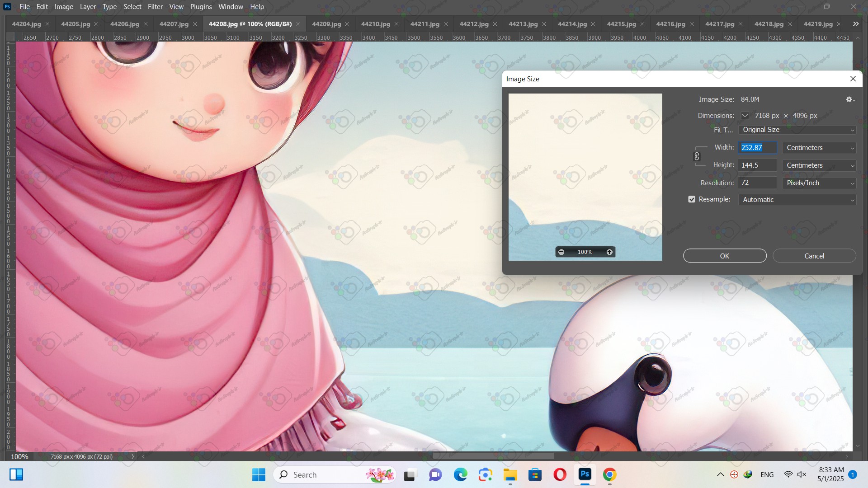868x488 pixels.
Task: Click the Height value field
Action: pos(758,165)
